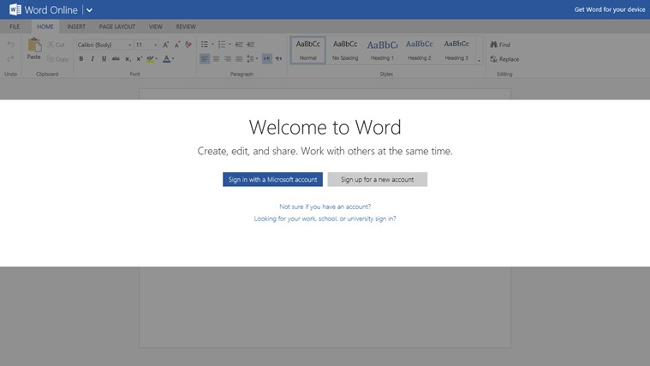Open the REVIEW tab
The width and height of the screenshot is (650, 366).
(x=185, y=27)
